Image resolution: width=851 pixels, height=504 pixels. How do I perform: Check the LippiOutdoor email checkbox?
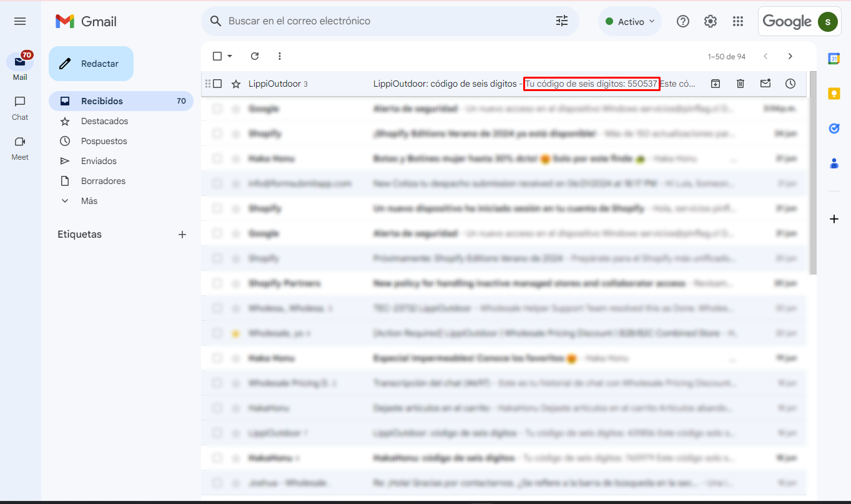pyautogui.click(x=217, y=84)
